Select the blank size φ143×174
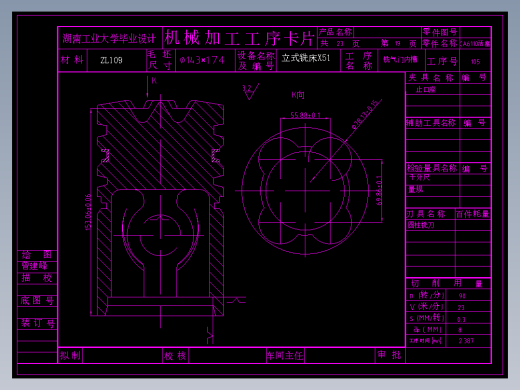This screenshot has width=520, height=390. pyautogui.click(x=202, y=60)
